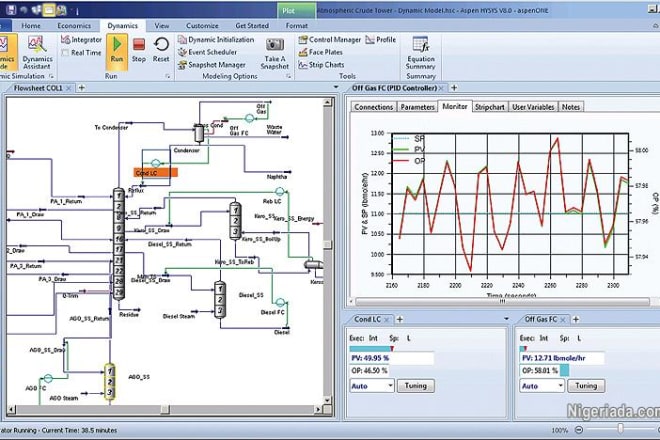Open the Equation Summary
This screenshot has height=440, width=660.
[421, 52]
